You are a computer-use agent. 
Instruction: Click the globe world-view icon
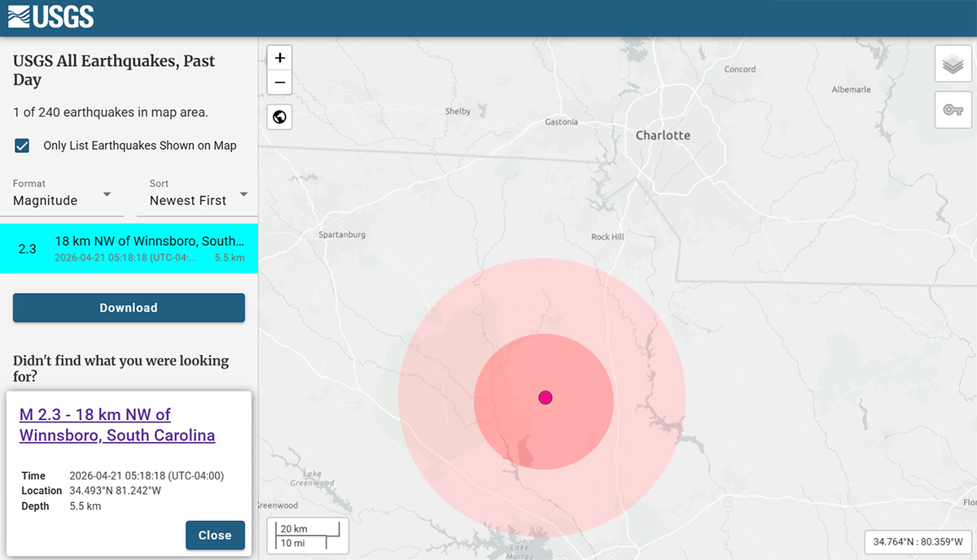pyautogui.click(x=279, y=117)
